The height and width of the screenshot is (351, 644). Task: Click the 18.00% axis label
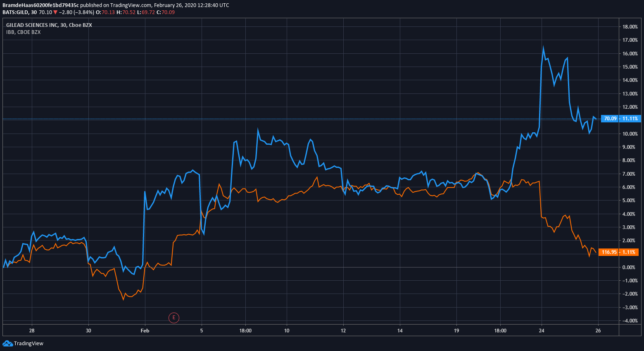click(630, 27)
